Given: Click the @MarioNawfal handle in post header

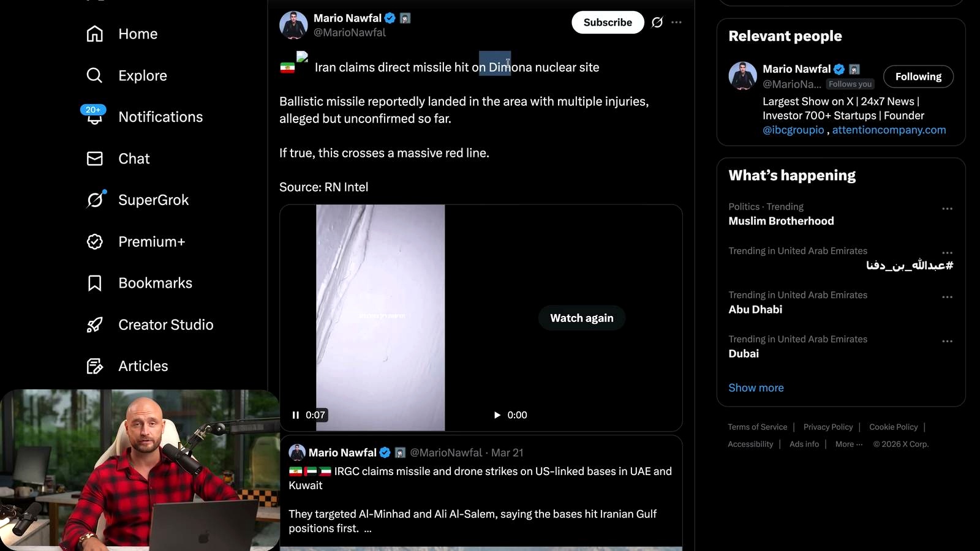Looking at the screenshot, I should tap(350, 32).
